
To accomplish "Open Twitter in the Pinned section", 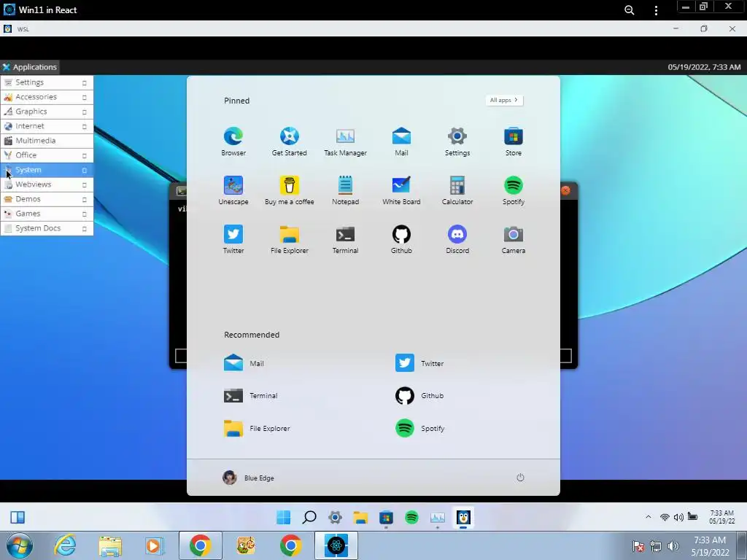I will [x=233, y=239].
